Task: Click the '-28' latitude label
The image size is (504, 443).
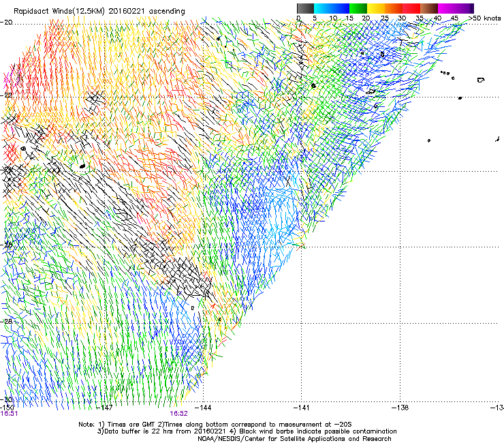Action: [x=7, y=322]
